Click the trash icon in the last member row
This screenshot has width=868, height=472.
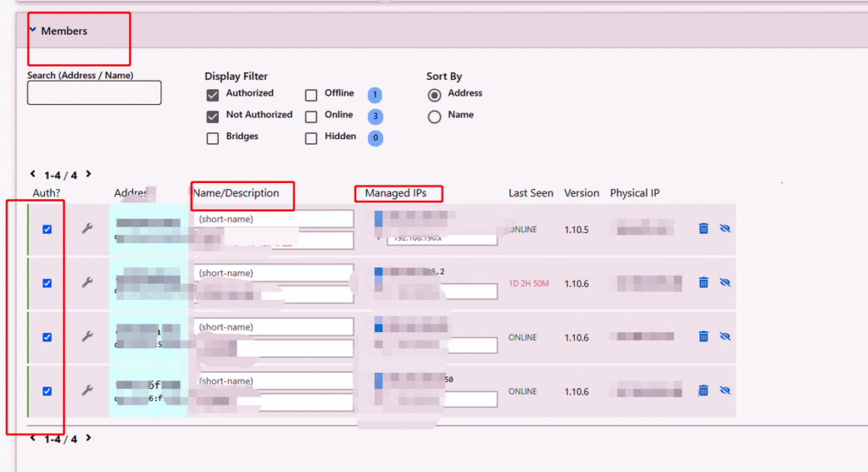[703, 391]
